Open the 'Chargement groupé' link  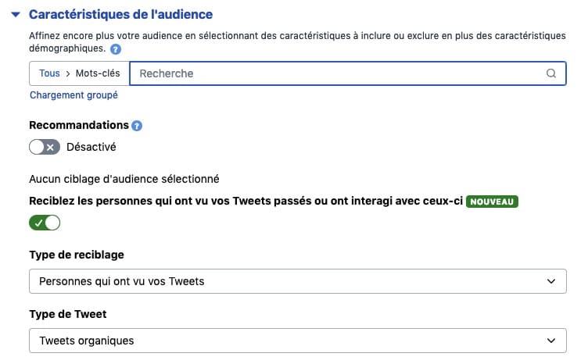tap(73, 95)
